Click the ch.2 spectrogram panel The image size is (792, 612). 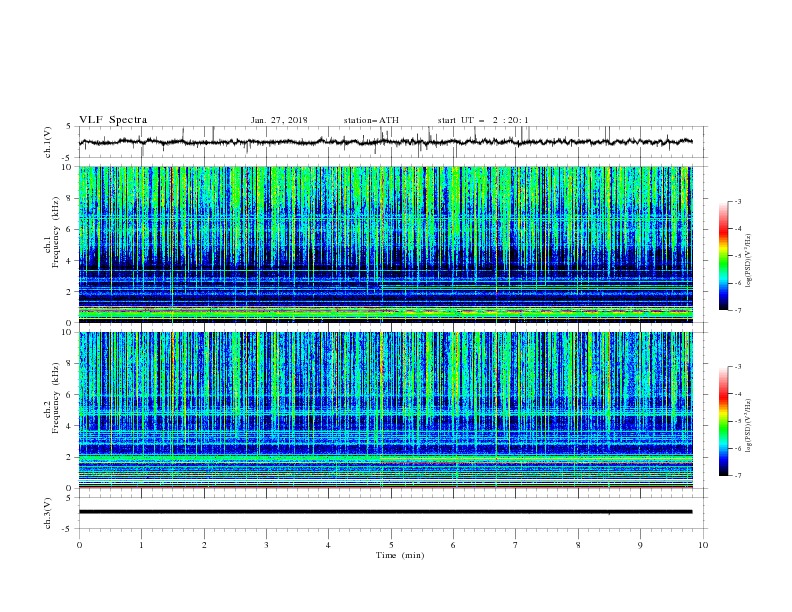coord(386,410)
